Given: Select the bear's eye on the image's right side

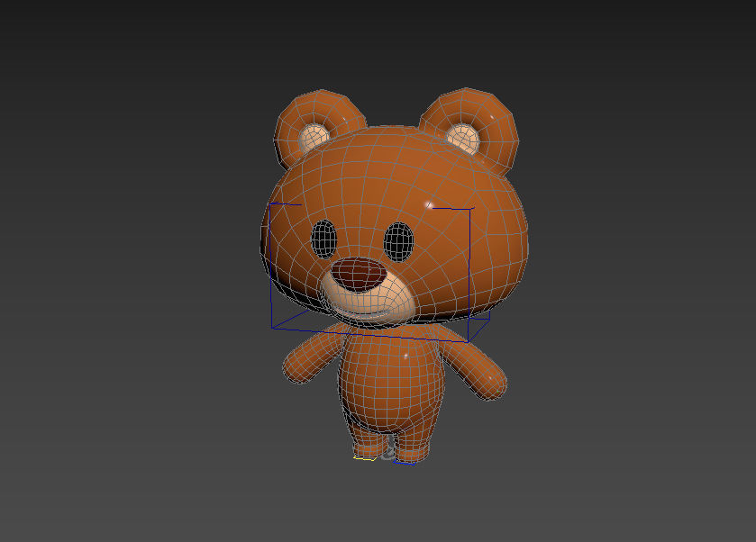Looking at the screenshot, I should (x=399, y=242).
